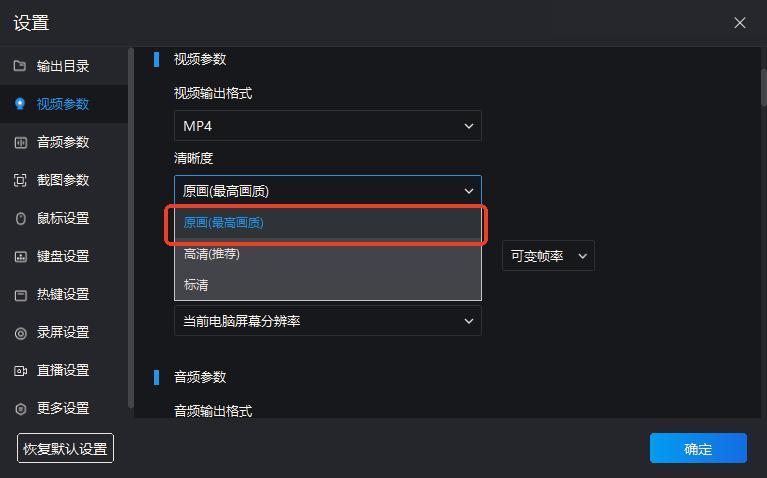Click the screen recording settings icon
The image size is (767, 478).
(20, 332)
